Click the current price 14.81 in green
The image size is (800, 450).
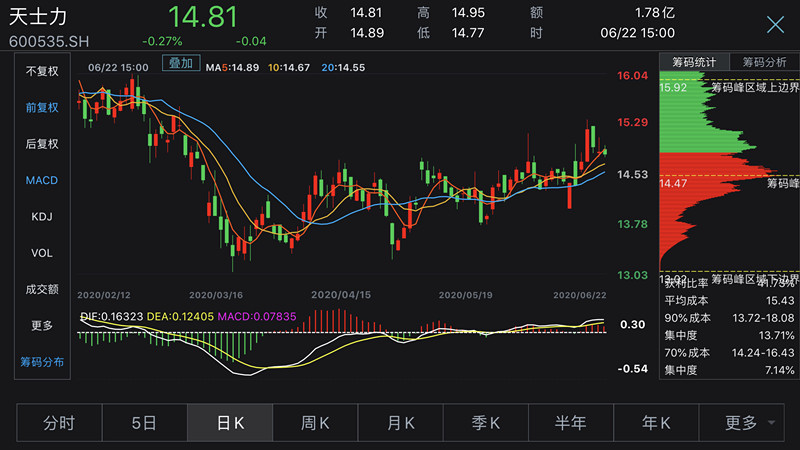click(x=203, y=17)
